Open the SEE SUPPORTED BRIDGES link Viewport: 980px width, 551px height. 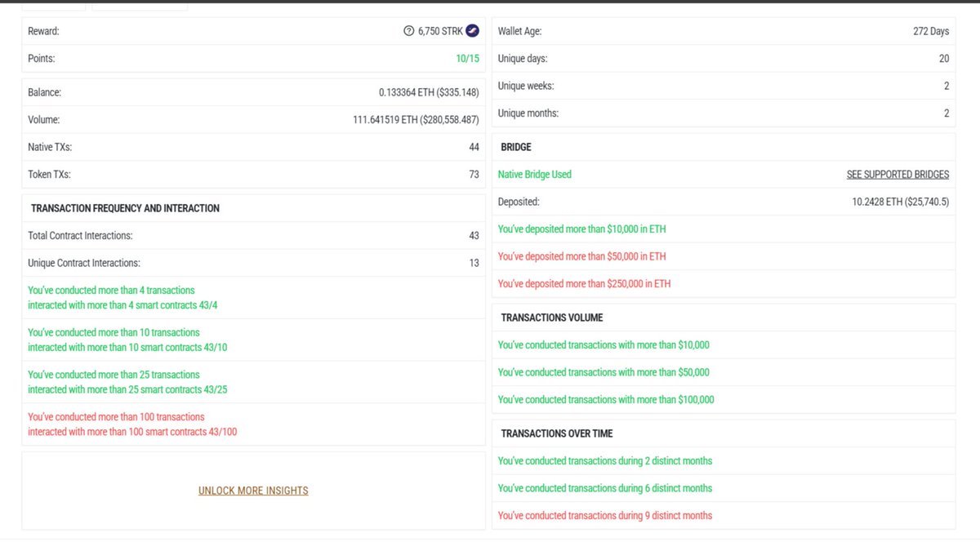[898, 174]
